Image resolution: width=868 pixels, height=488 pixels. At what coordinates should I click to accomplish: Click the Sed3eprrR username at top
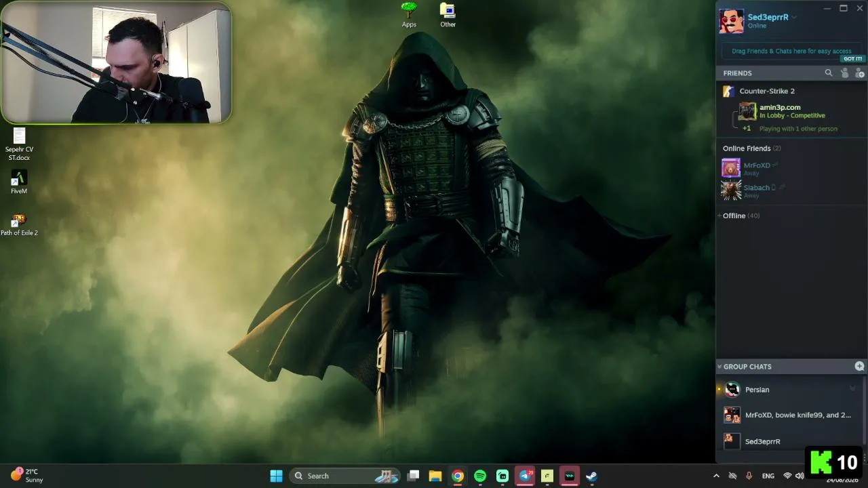click(768, 17)
